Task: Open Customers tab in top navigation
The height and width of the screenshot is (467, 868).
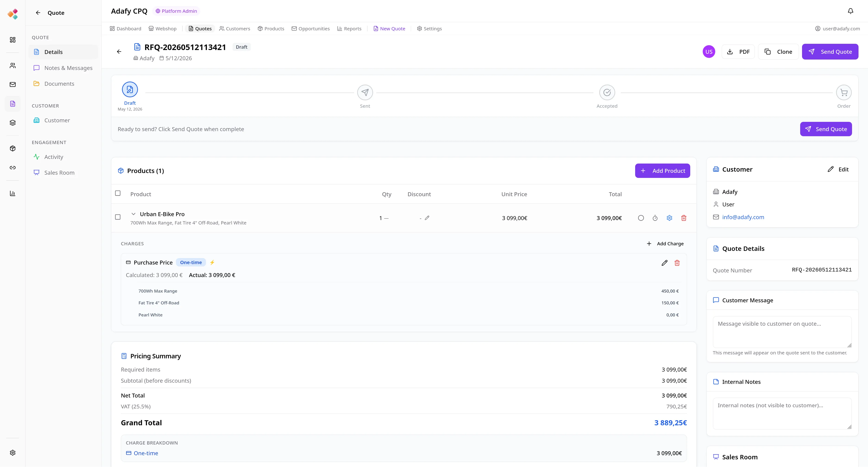Action: (234, 29)
